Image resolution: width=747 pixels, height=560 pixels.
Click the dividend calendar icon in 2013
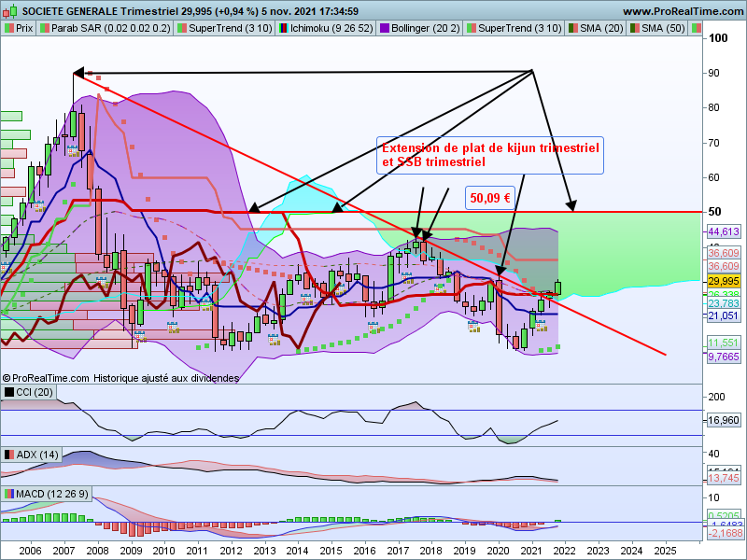[x=274, y=340]
